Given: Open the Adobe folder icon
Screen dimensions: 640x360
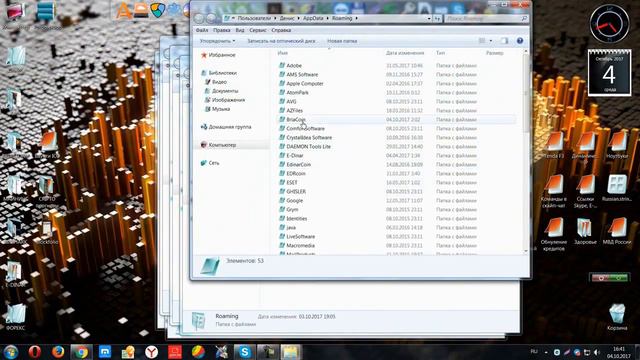Looking at the screenshot, I should click(282, 65).
